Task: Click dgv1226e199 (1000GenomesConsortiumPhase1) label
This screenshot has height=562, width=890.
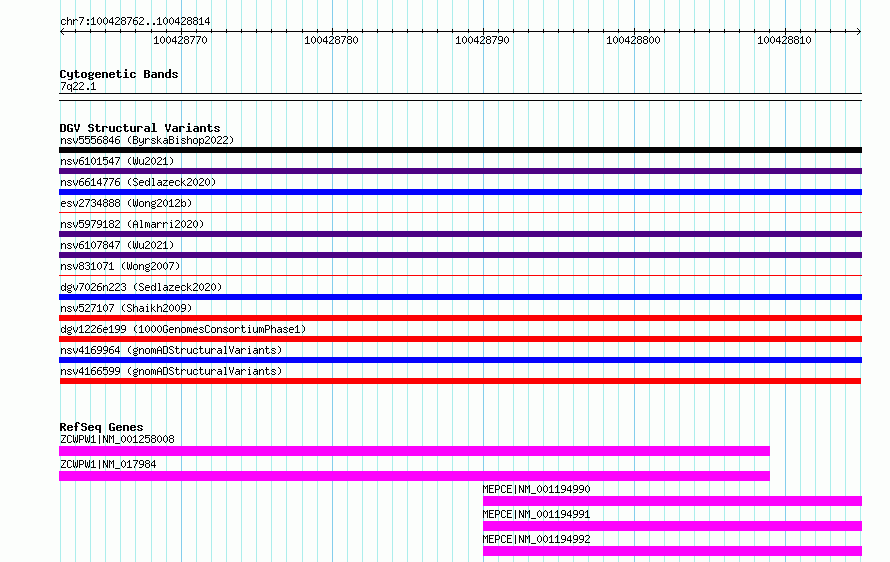Action: (x=183, y=329)
